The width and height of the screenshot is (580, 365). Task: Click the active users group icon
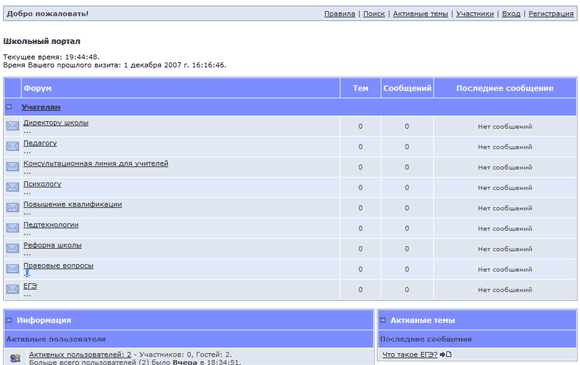pos(15,358)
